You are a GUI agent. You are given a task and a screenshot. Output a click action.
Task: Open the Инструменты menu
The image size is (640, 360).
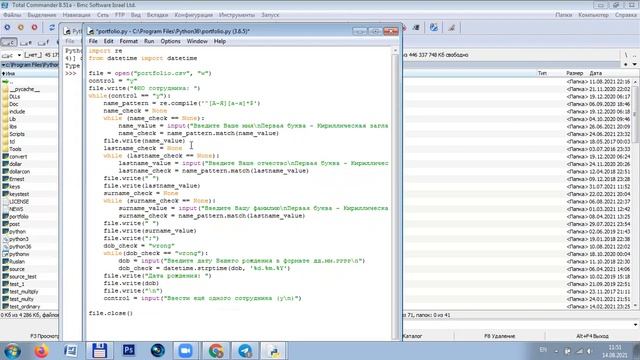click(237, 15)
